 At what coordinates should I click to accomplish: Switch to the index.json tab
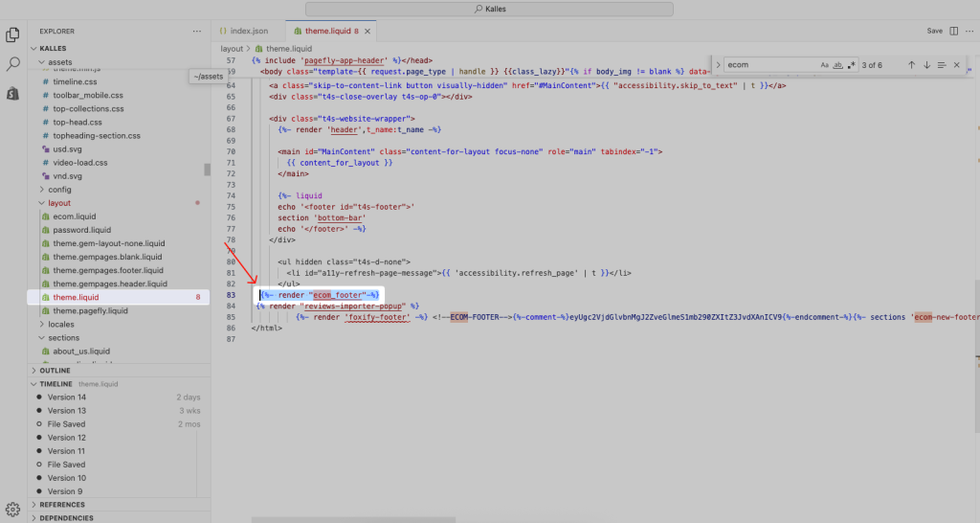(249, 31)
